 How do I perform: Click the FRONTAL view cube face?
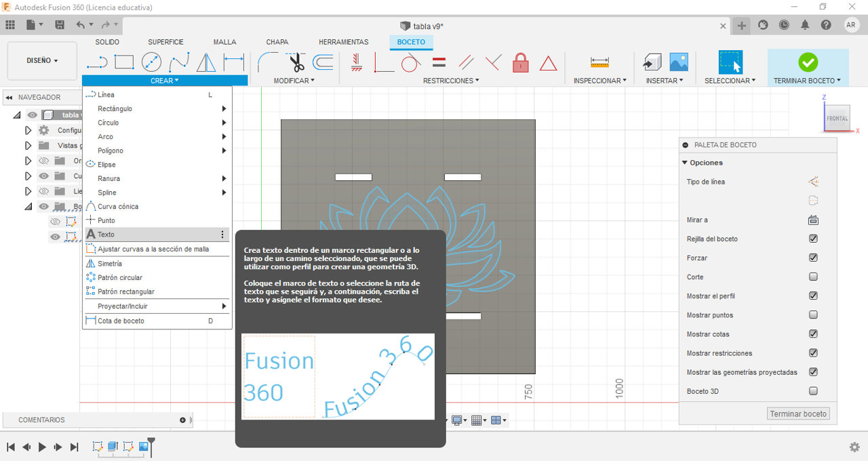coord(837,119)
